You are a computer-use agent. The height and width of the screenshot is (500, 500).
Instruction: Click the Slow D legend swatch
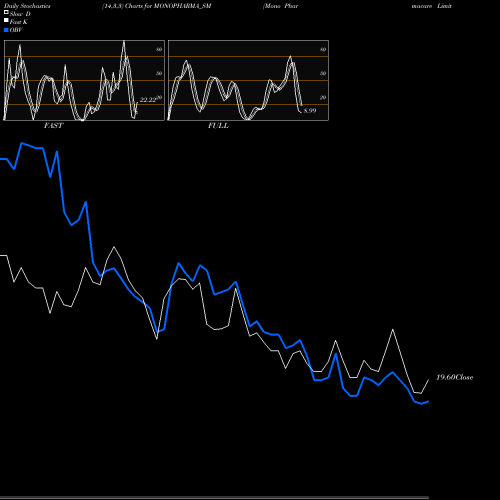(6, 12)
